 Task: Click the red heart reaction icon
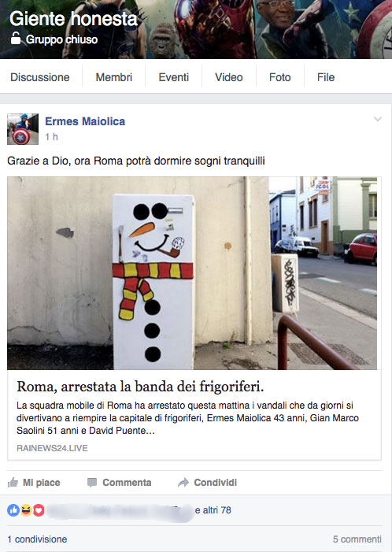(39, 509)
